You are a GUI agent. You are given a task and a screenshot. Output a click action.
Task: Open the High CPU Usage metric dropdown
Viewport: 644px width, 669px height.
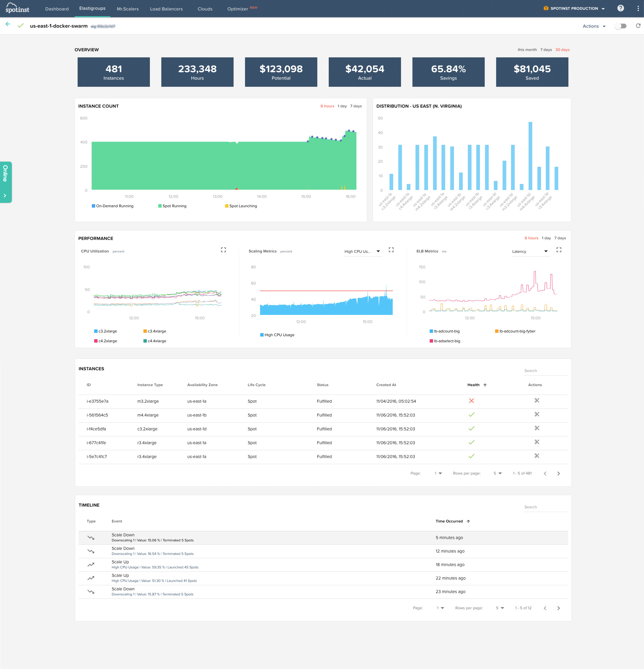point(362,251)
